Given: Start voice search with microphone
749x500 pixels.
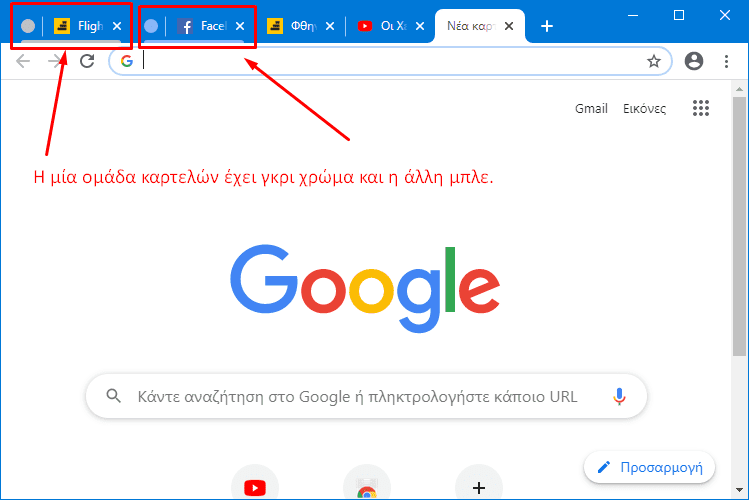Looking at the screenshot, I should [x=619, y=396].
